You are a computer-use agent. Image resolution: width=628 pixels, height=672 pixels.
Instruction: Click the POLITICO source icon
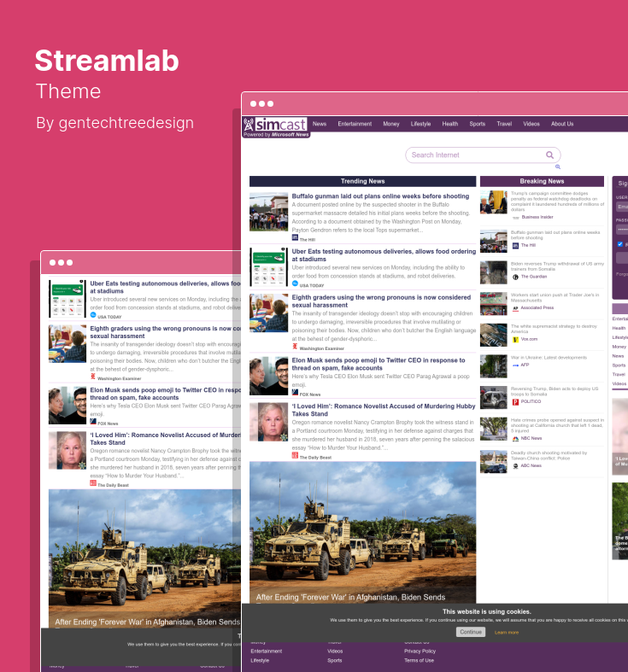pos(515,402)
